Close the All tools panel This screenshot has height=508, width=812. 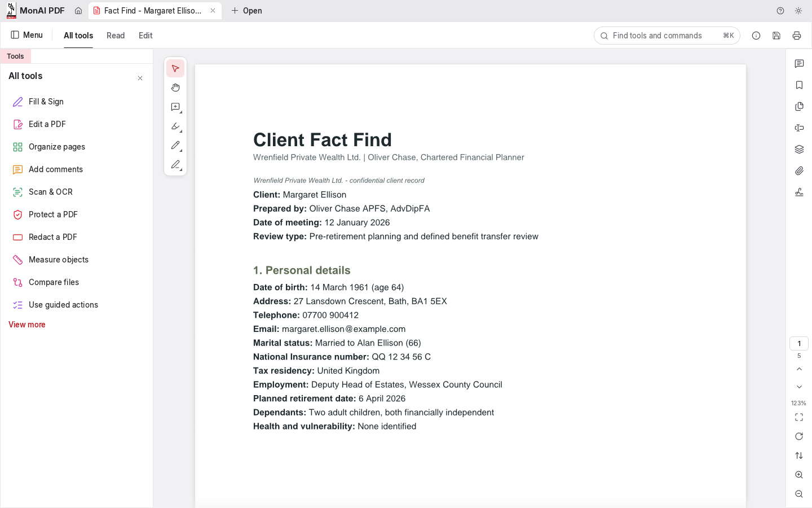tap(140, 78)
